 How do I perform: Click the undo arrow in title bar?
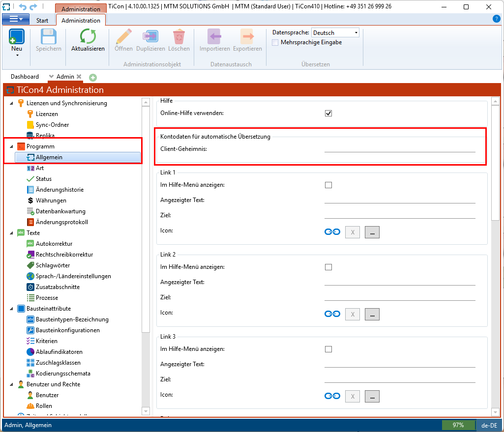[23, 6]
